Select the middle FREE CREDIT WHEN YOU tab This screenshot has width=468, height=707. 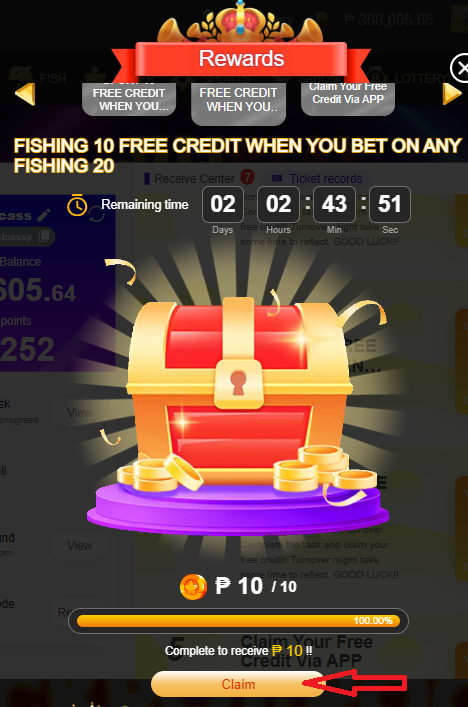pos(239,101)
